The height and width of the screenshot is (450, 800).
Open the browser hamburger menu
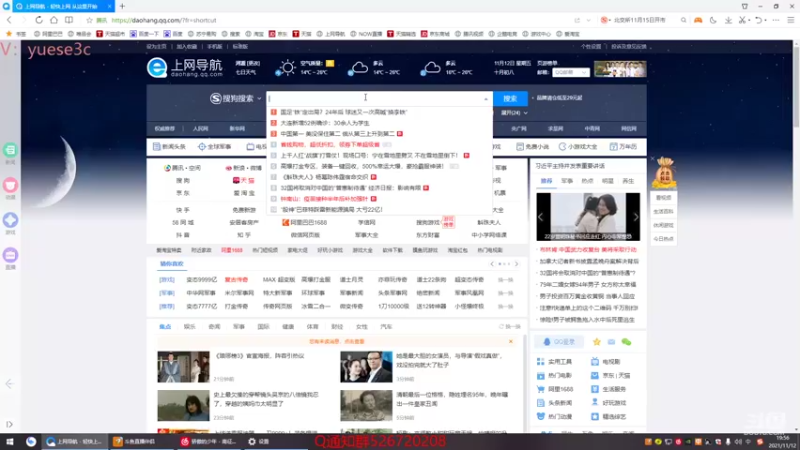tap(790, 20)
